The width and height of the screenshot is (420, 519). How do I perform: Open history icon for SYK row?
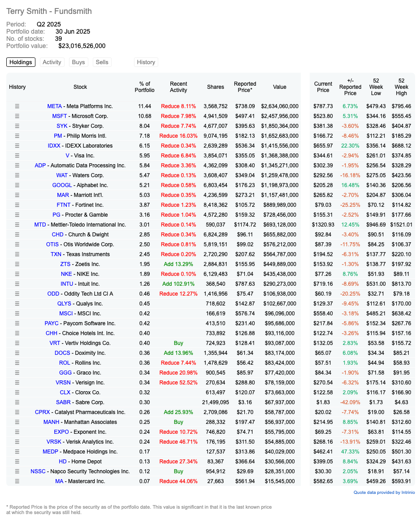17,126
